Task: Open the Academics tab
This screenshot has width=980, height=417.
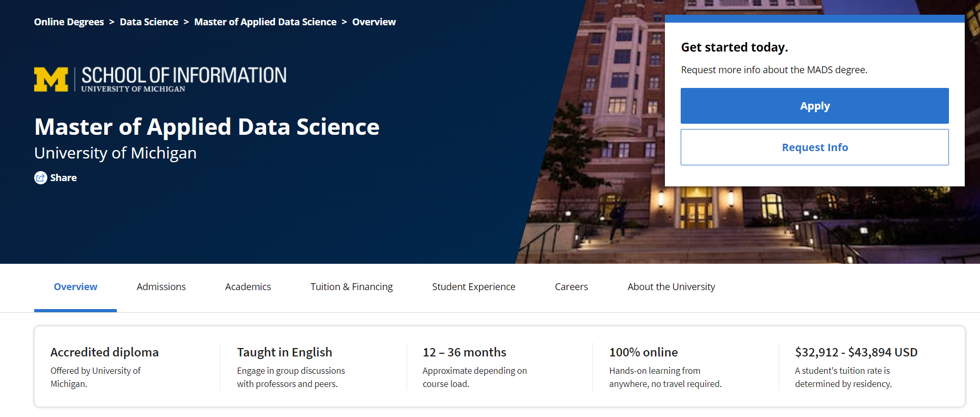Action: pos(248,287)
